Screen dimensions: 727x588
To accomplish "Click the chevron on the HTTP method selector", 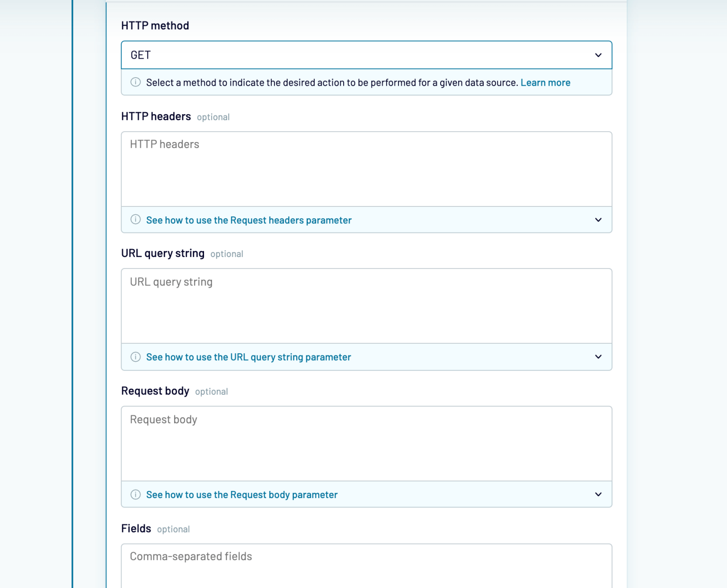I will (x=598, y=55).
